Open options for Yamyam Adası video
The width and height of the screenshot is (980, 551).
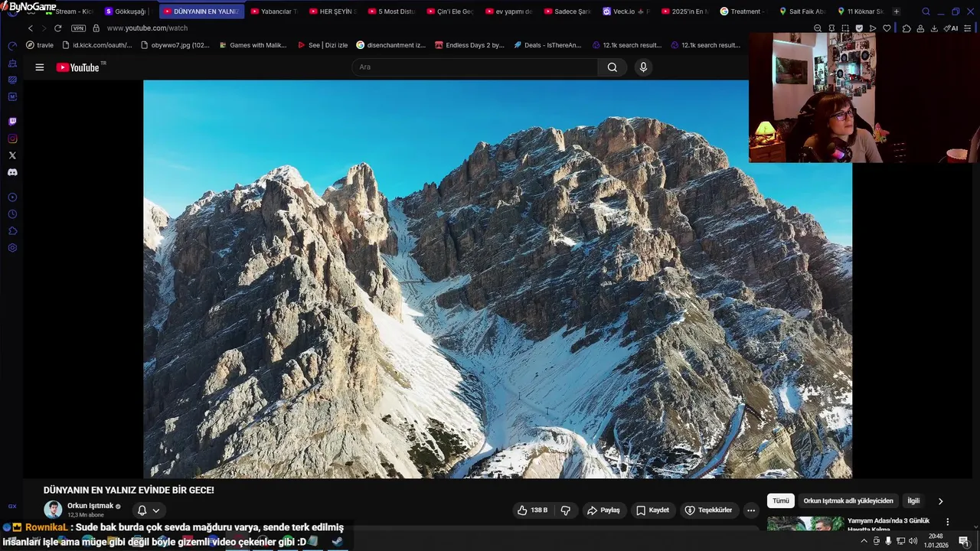[947, 522]
